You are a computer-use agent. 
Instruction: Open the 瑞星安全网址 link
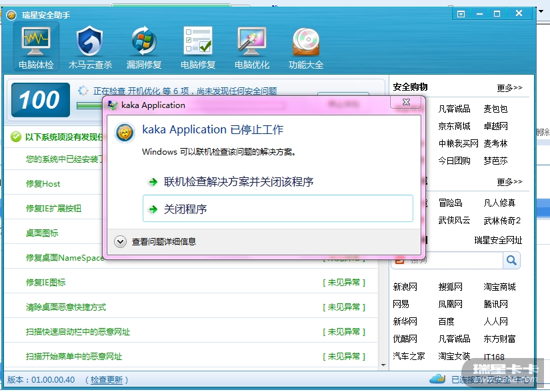[498, 240]
